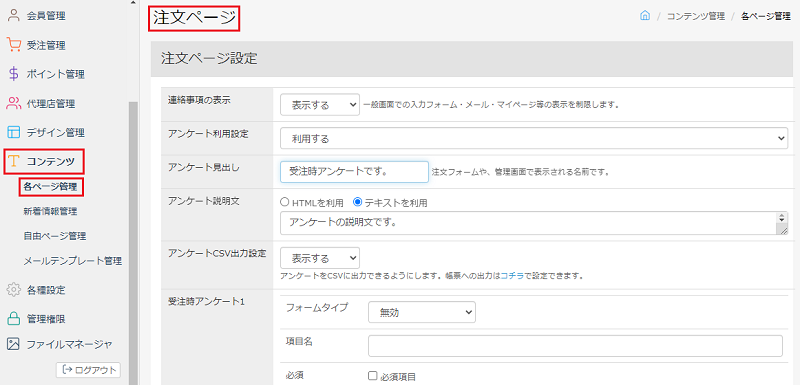800x385 pixels.
Task: Click the 受注時アンケート1 label
Action: (x=207, y=301)
